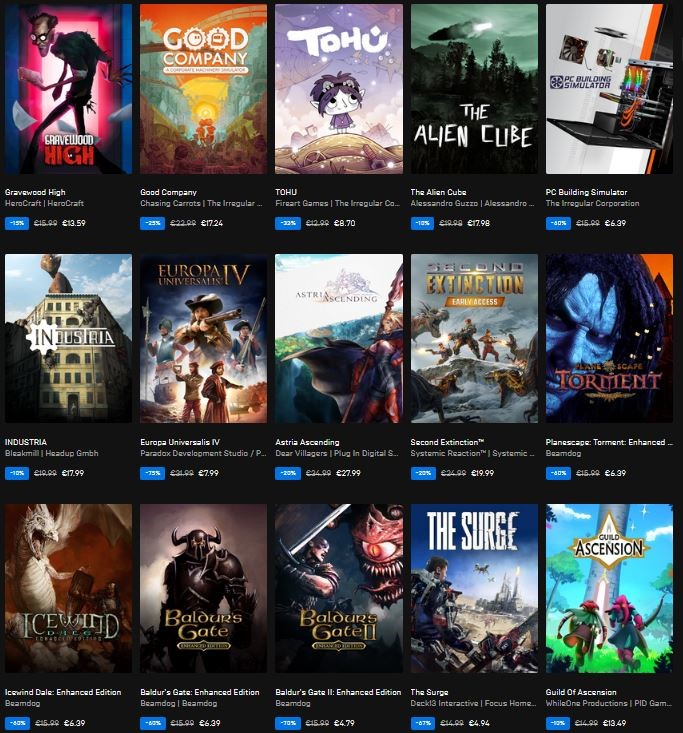The height and width of the screenshot is (733, 683).
Task: Click the -25% badge on Good Company
Action: pyautogui.click(x=152, y=223)
